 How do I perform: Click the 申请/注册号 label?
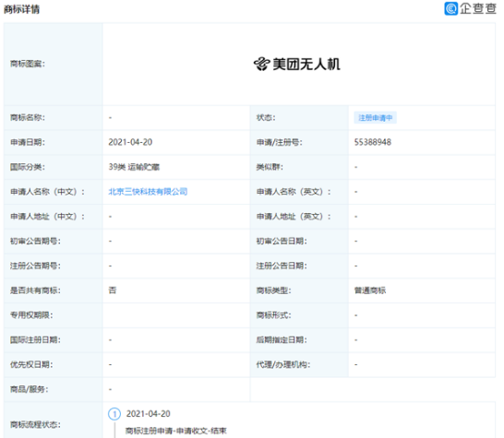(x=280, y=142)
